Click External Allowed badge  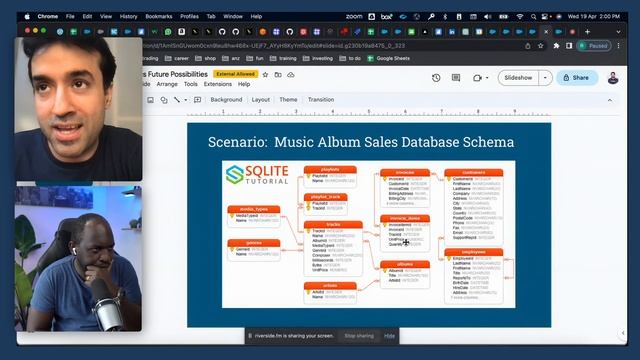point(236,74)
